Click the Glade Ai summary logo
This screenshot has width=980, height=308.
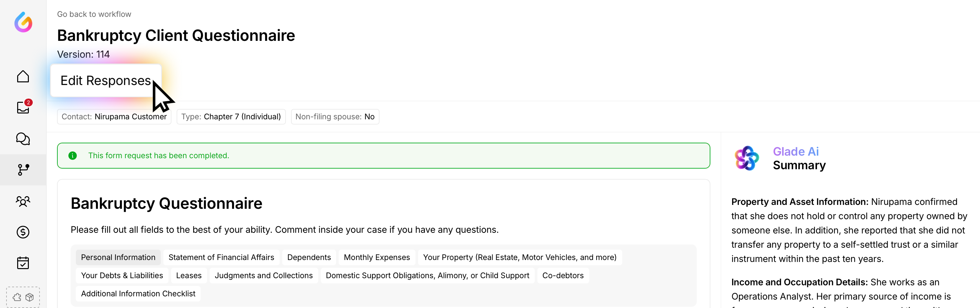pyautogui.click(x=746, y=158)
